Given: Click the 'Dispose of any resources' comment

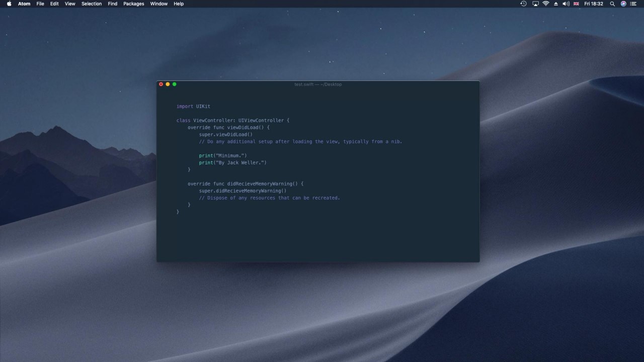Looking at the screenshot, I should coord(269,198).
